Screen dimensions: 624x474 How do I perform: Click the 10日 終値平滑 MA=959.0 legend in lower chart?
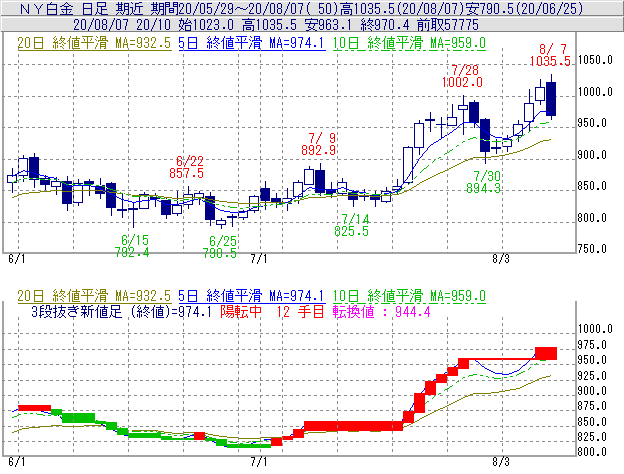(x=409, y=296)
